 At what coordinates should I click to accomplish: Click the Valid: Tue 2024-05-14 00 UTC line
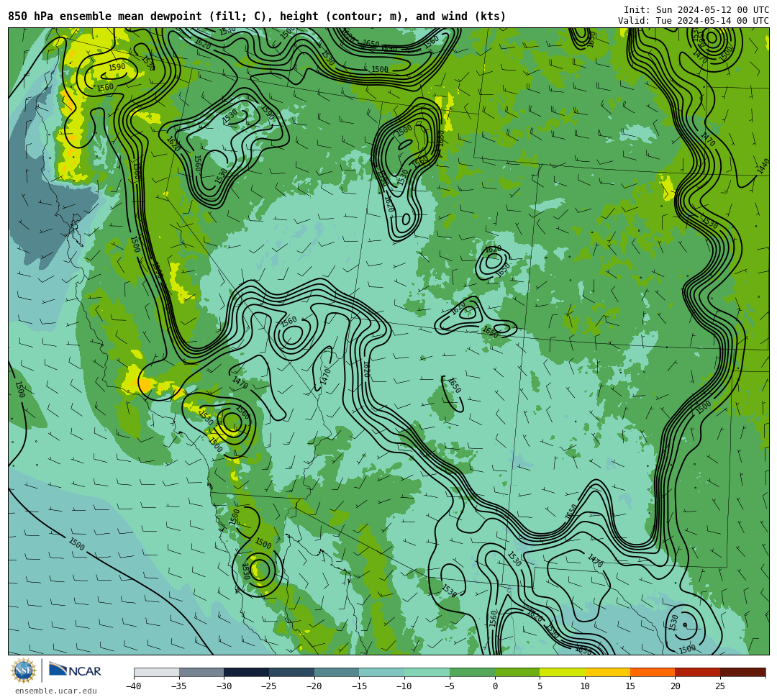694,21
